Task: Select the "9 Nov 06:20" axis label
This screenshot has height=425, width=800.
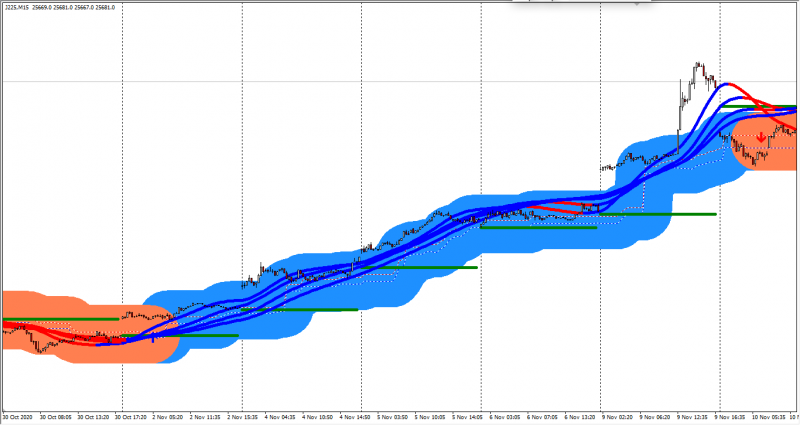Action: [655, 417]
